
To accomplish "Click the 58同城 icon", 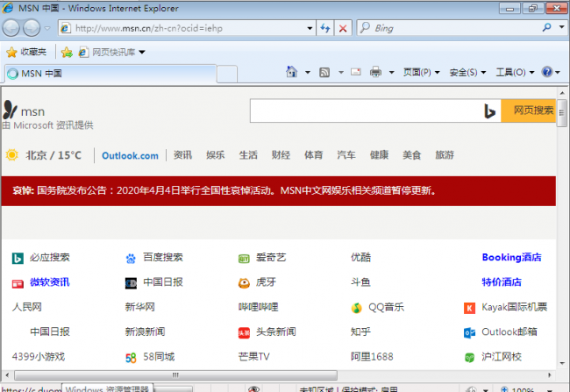I will click(x=131, y=358).
